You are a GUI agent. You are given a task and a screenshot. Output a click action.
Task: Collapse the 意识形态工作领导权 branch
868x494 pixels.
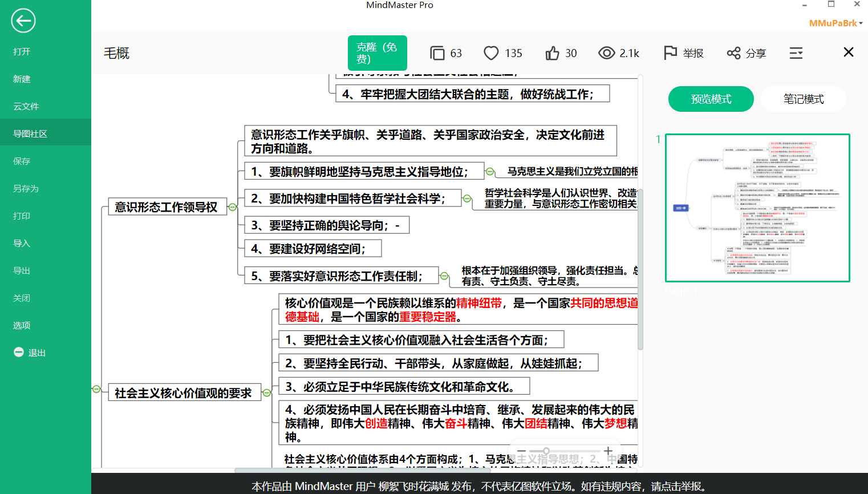tap(233, 207)
